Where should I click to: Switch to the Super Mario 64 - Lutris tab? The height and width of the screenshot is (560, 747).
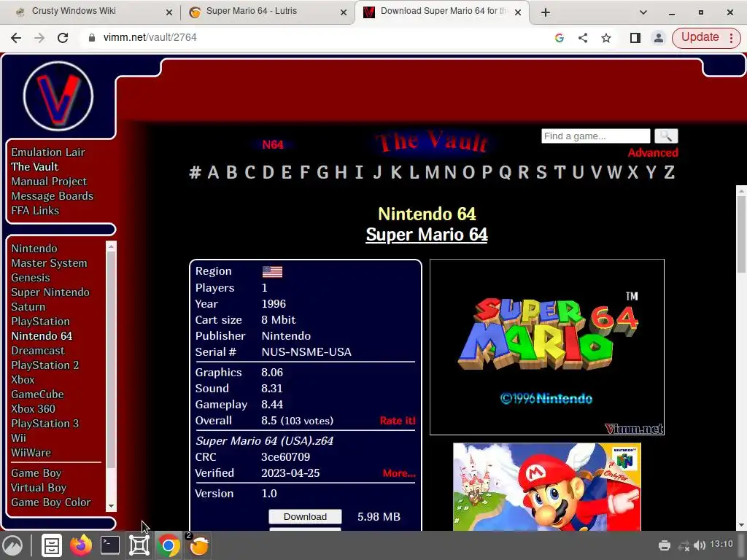(x=267, y=12)
